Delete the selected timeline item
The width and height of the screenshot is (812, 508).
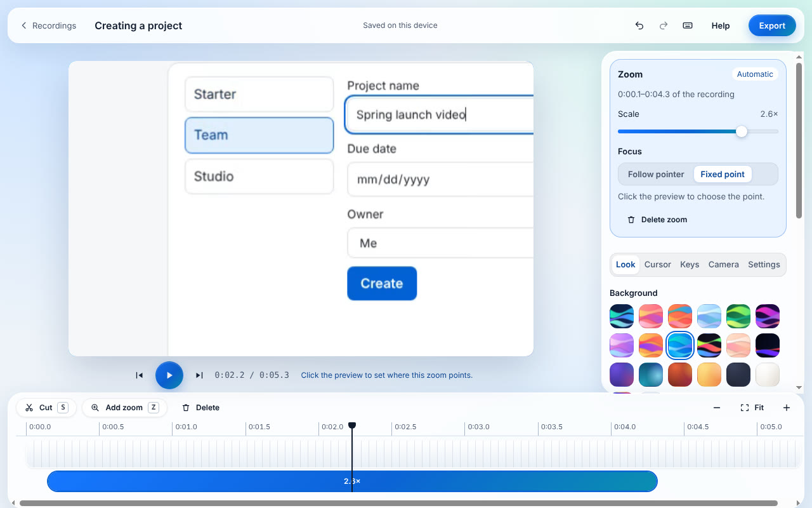click(x=200, y=408)
